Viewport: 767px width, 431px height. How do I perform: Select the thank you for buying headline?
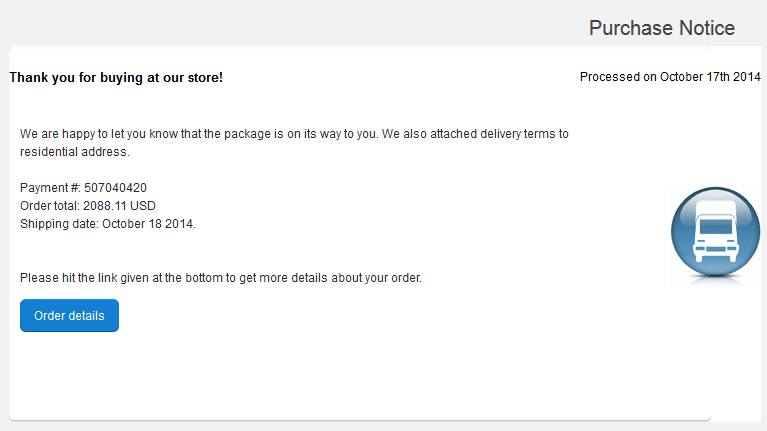click(x=116, y=77)
